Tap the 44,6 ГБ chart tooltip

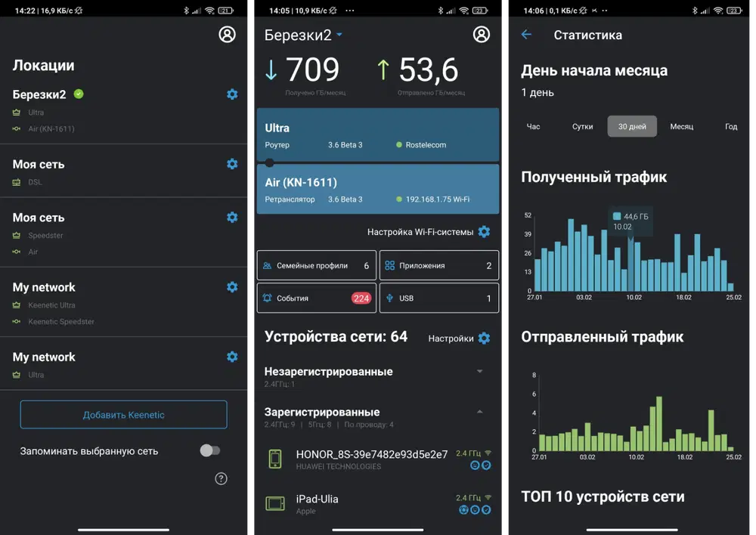click(x=631, y=221)
